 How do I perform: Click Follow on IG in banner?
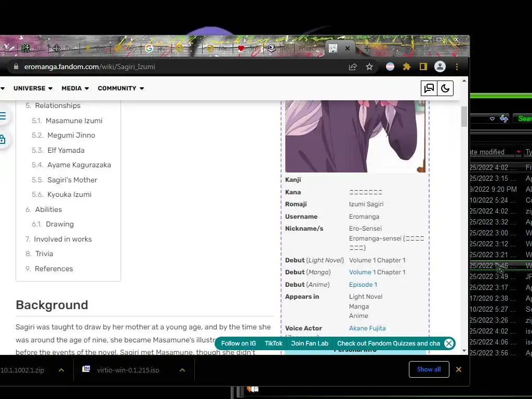(x=238, y=343)
